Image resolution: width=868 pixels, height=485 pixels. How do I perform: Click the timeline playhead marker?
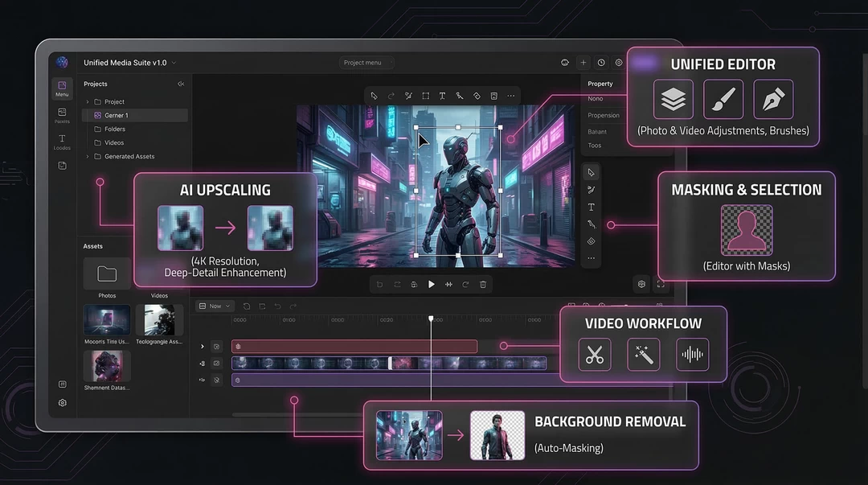tap(431, 319)
